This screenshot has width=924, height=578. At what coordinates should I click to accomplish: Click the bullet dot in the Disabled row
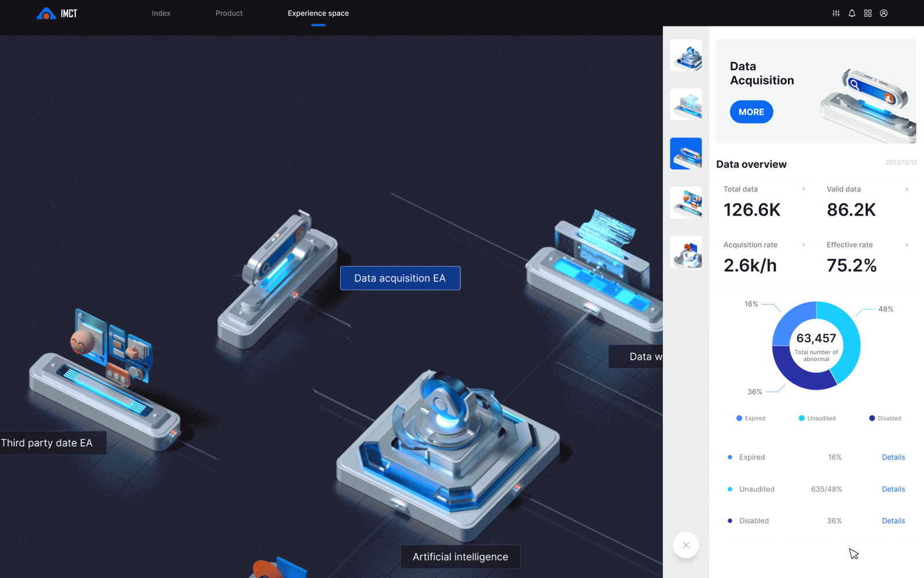(x=730, y=521)
